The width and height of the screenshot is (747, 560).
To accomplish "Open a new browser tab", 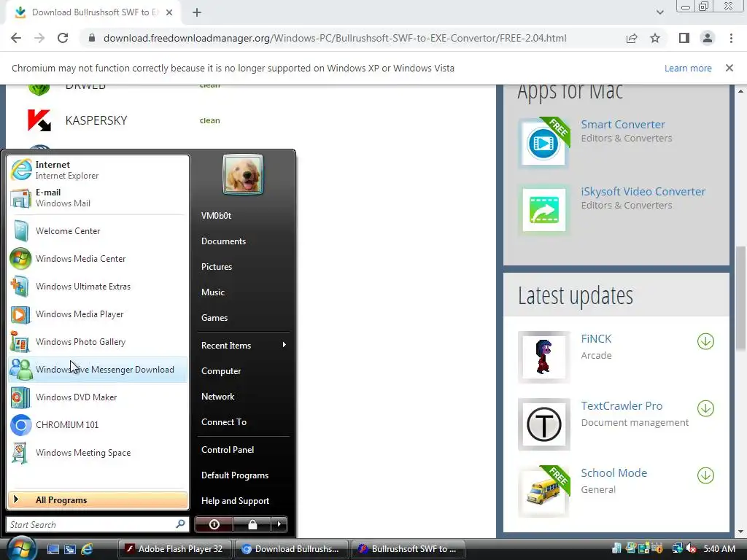I will click(197, 13).
